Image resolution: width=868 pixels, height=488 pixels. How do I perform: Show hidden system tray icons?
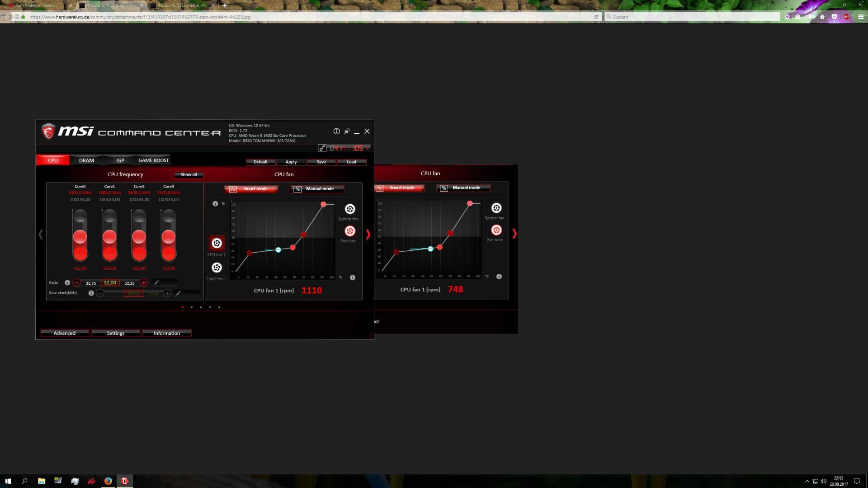click(807, 481)
